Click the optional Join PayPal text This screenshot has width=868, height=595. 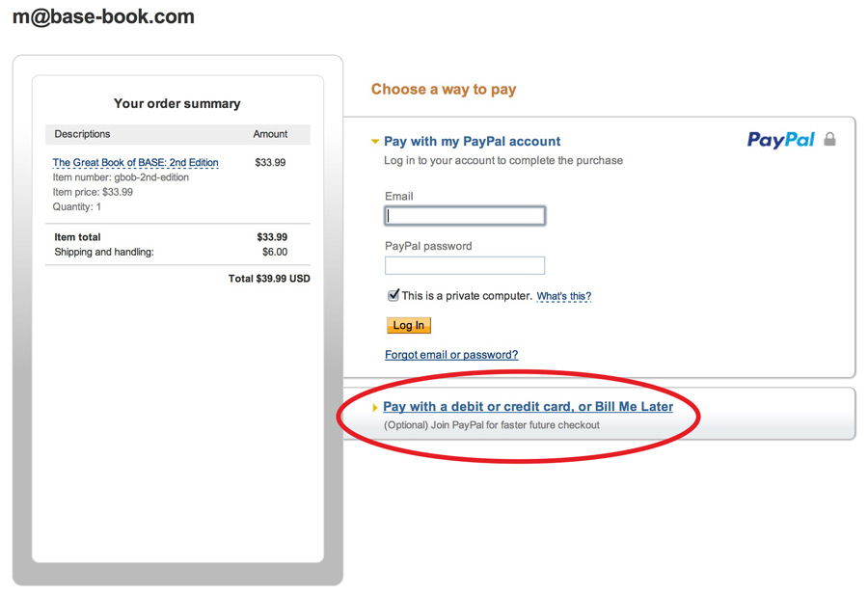[x=491, y=425]
